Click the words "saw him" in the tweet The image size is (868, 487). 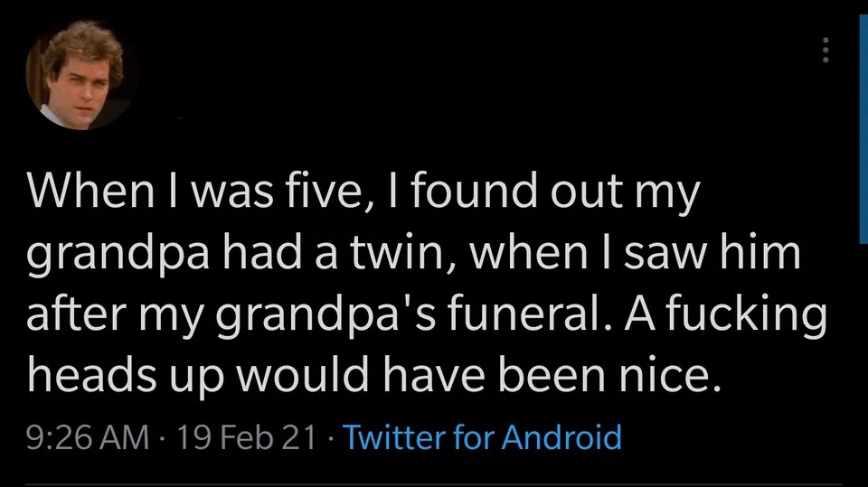(712, 254)
